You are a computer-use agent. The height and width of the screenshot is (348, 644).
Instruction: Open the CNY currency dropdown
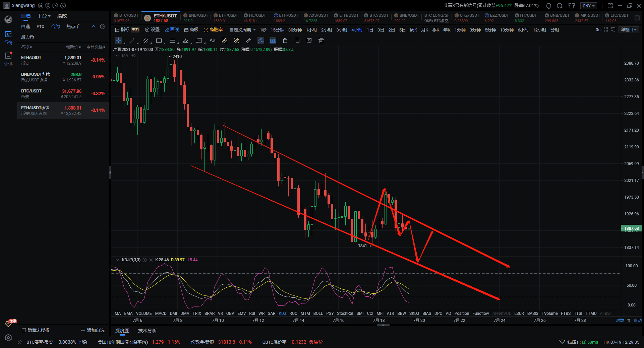point(589,6)
